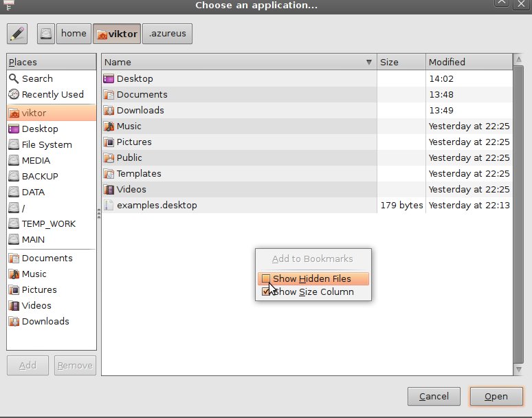This screenshot has width=532, height=418.
Task: Click the DATA drive icon
Action: (x=14, y=192)
